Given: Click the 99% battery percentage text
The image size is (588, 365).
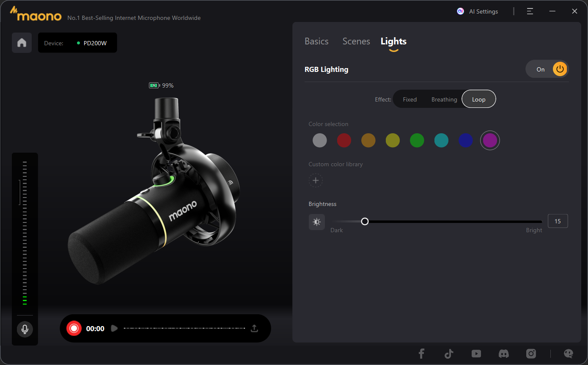Looking at the screenshot, I should click(168, 85).
